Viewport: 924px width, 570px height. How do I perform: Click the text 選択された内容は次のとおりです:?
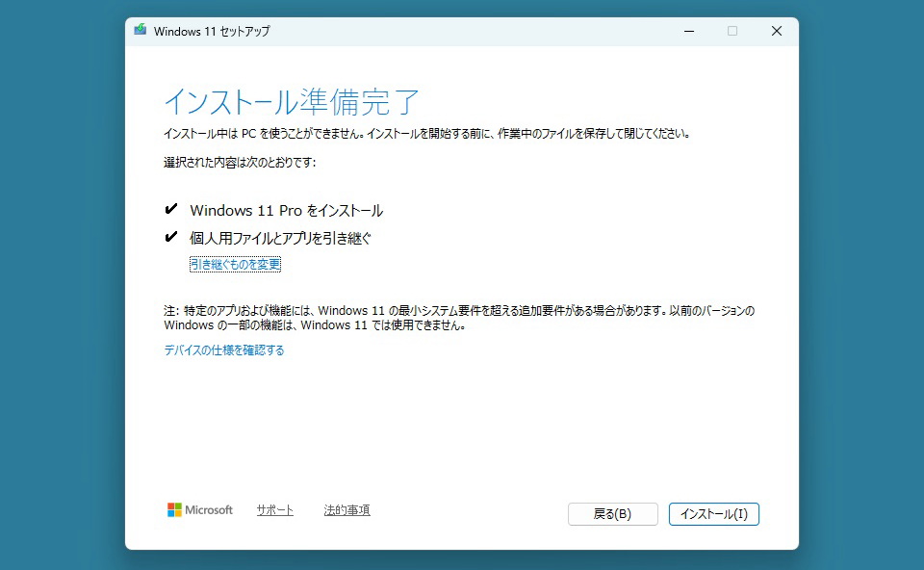coord(240,162)
